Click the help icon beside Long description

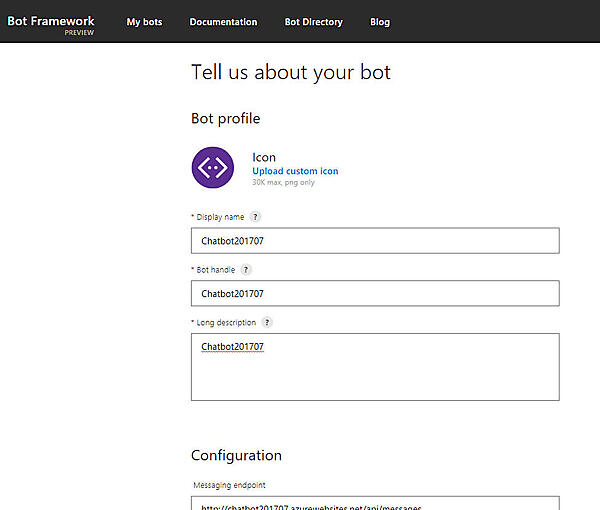(x=267, y=322)
